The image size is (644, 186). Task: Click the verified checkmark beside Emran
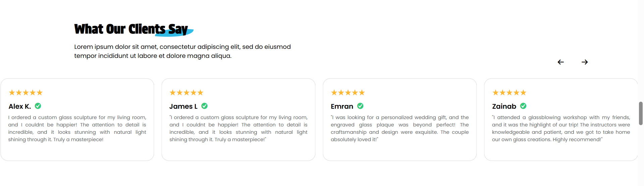[360, 106]
